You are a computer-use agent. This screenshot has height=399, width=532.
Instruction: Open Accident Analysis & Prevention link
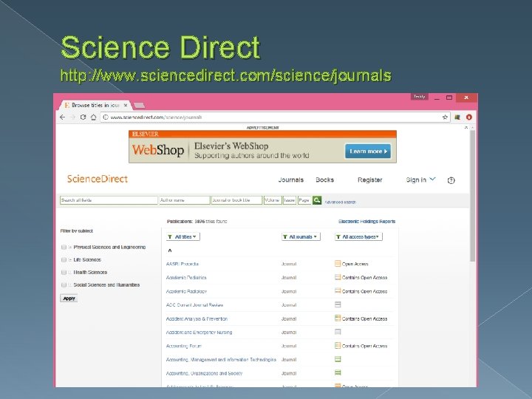tap(197, 319)
